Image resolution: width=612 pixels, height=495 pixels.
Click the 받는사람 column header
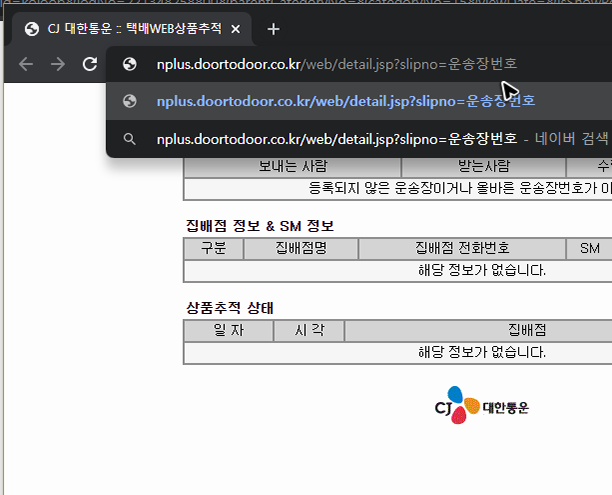(x=484, y=167)
